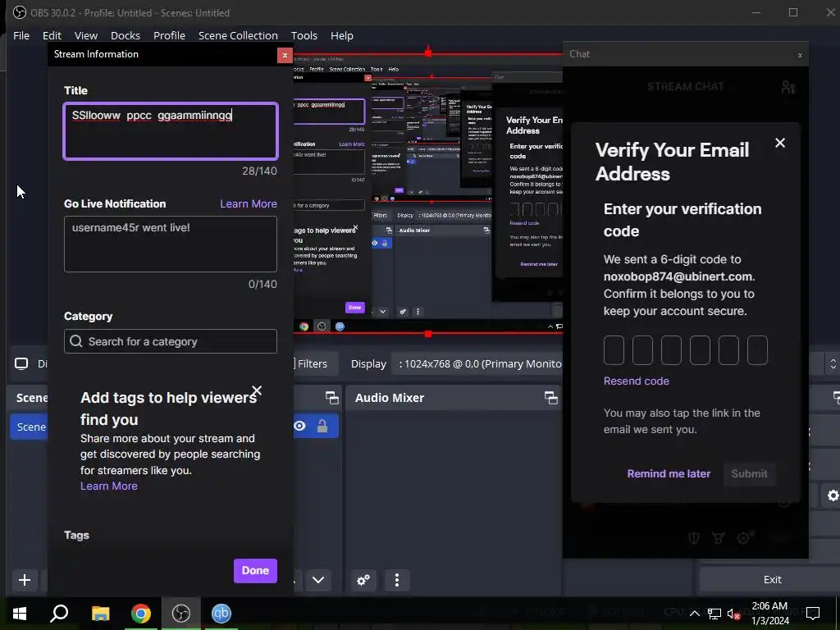Open the Controls settings gear icon

click(833, 495)
